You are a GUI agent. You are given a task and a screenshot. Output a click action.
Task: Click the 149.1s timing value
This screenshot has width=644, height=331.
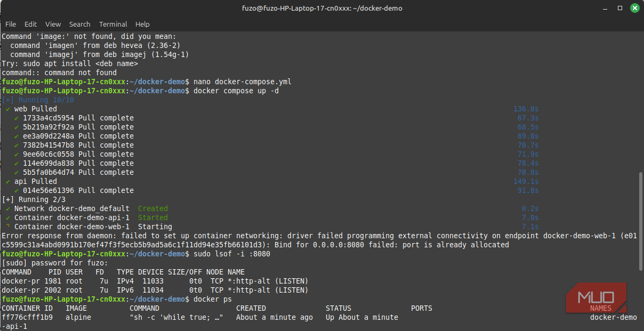526,181
